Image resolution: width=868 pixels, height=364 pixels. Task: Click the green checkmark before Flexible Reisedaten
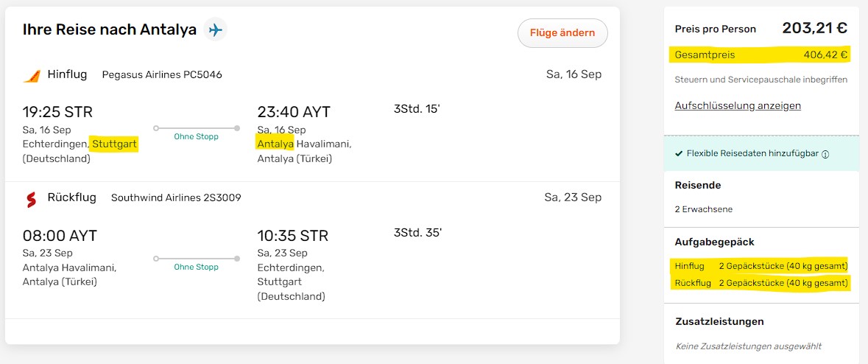679,154
